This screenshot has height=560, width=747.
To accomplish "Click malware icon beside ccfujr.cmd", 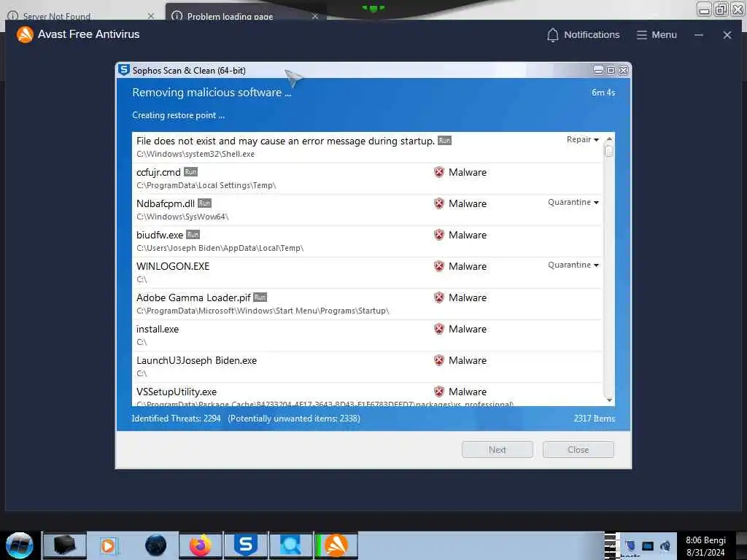I will (x=439, y=172).
